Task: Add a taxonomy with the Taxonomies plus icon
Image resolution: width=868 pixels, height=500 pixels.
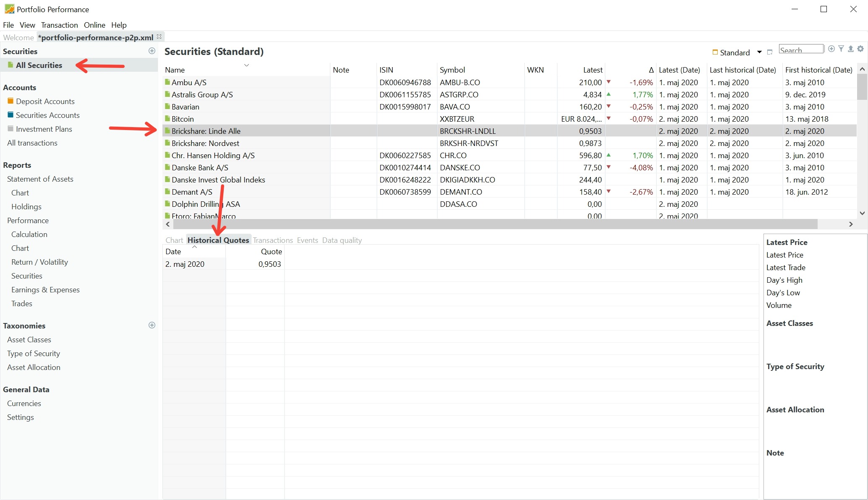Action: coord(152,325)
